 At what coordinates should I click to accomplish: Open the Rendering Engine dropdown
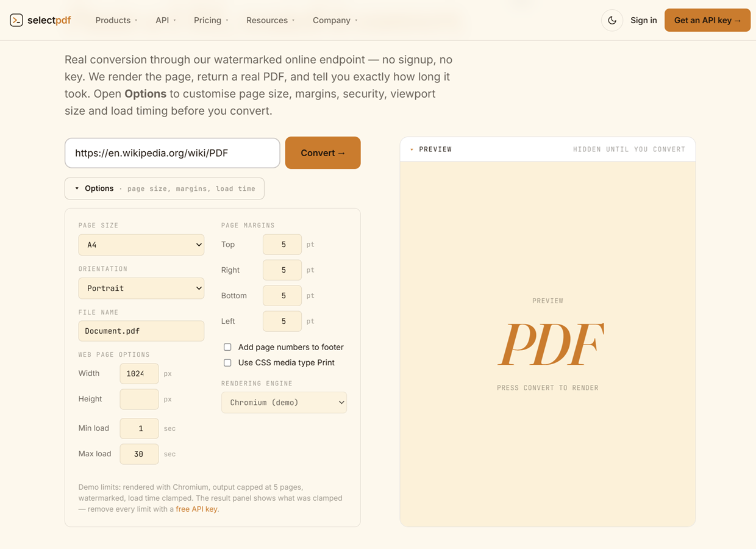click(x=284, y=403)
